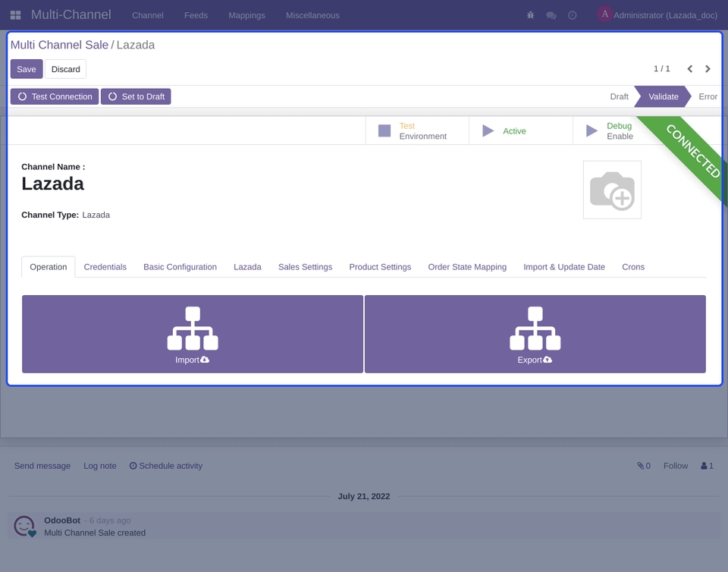Viewport: 728px width, 572px height.
Task: Click the Save button
Action: point(27,69)
